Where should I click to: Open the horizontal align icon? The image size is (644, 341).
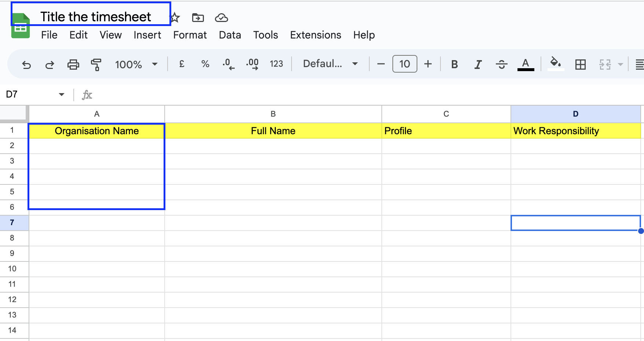coord(639,65)
